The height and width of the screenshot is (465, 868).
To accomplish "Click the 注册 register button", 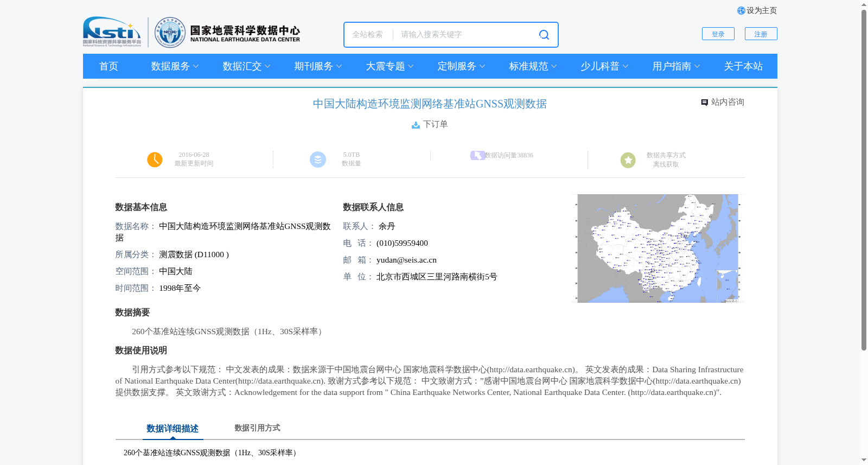I will (x=761, y=34).
